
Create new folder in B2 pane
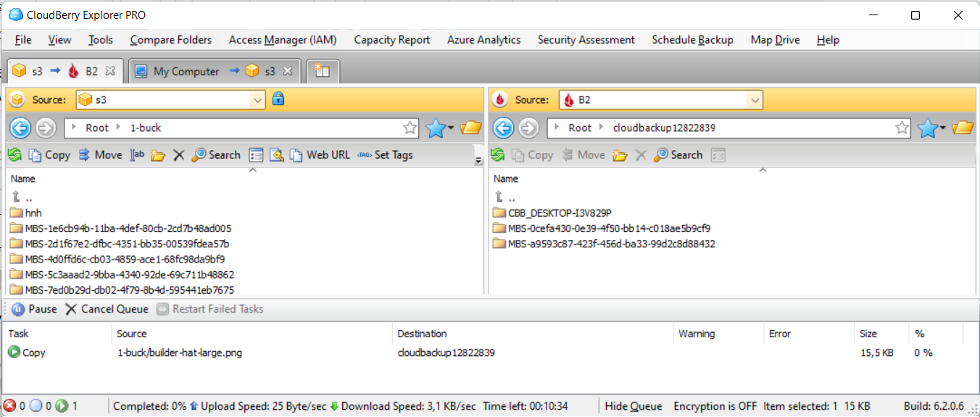coord(620,154)
